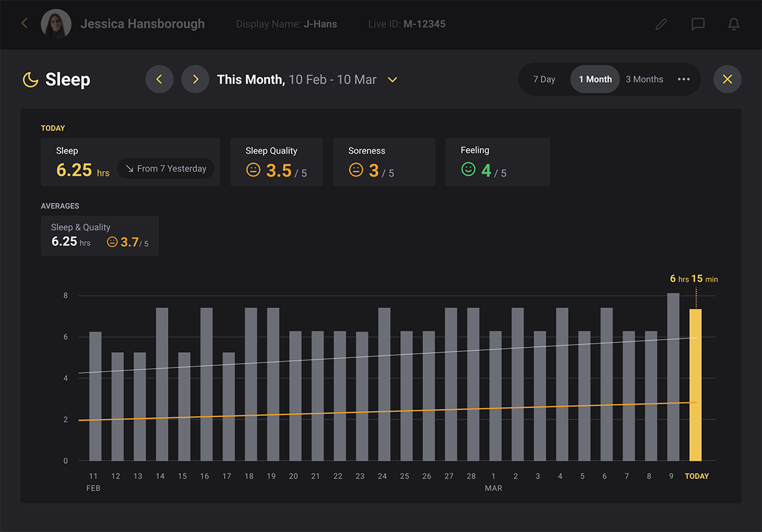This screenshot has height=532, width=762.
Task: Switch to the 3 Months view
Action: tap(644, 80)
